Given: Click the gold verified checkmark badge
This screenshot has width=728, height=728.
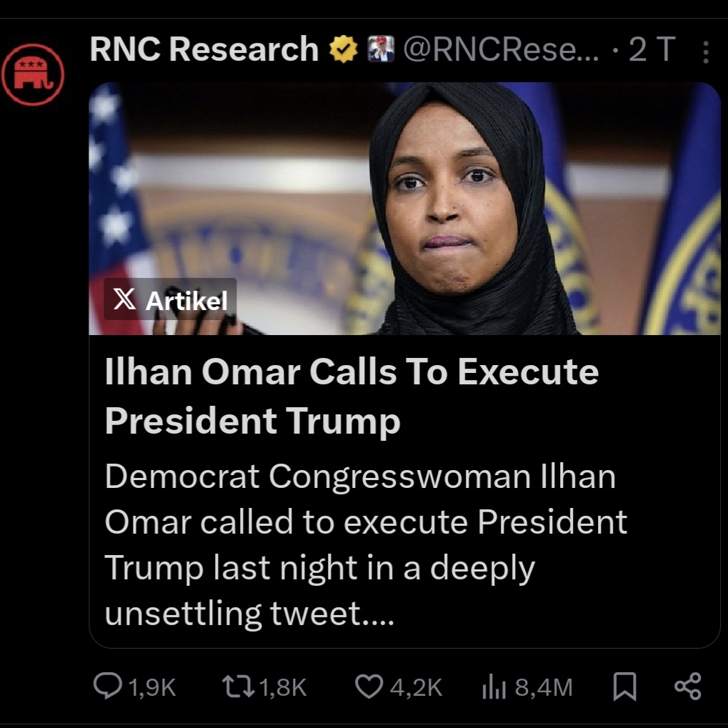Looking at the screenshot, I should tap(343, 50).
